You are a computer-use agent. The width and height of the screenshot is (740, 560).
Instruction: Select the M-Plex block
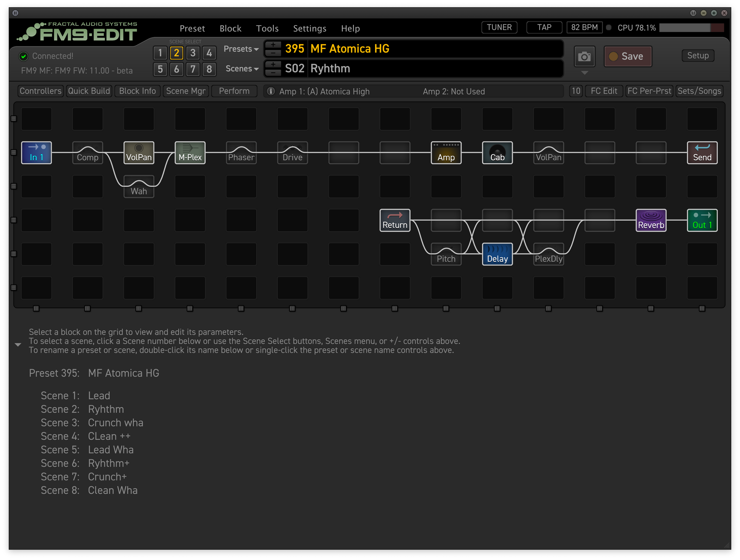190,153
